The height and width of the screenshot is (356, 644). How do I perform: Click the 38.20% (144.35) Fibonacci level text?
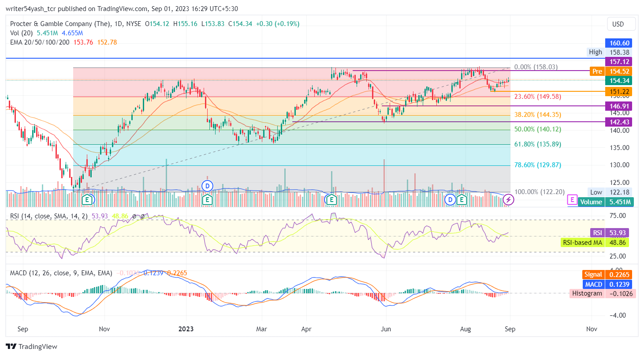[x=538, y=114]
